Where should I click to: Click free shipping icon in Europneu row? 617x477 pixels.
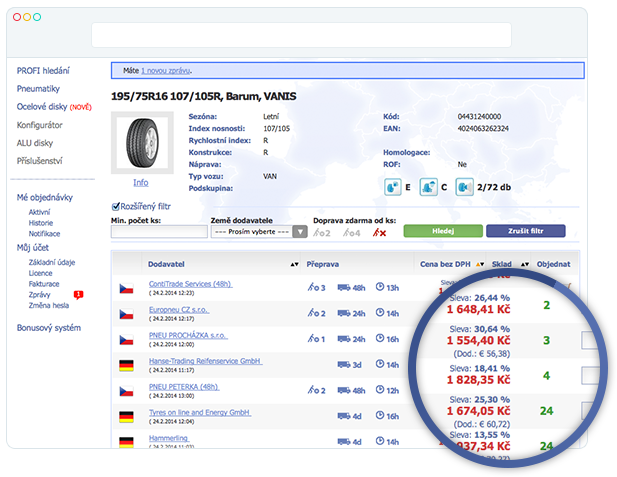(316, 313)
